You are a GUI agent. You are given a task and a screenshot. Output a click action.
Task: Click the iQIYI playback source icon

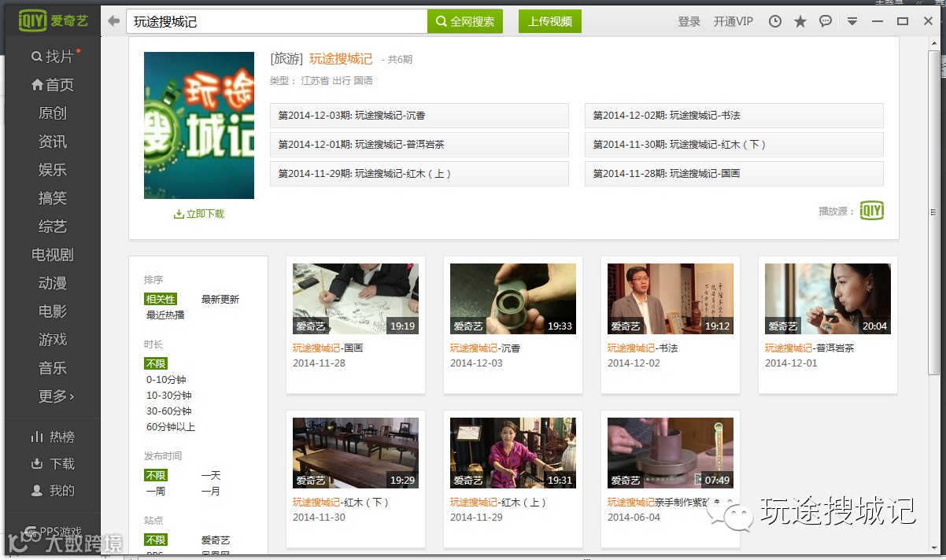click(x=871, y=211)
